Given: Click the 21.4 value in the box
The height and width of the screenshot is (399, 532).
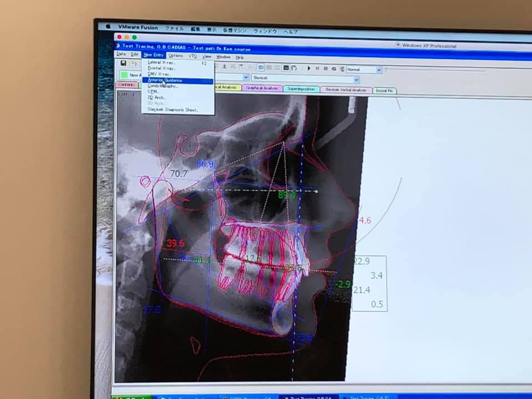Looking at the screenshot, I should (362, 290).
